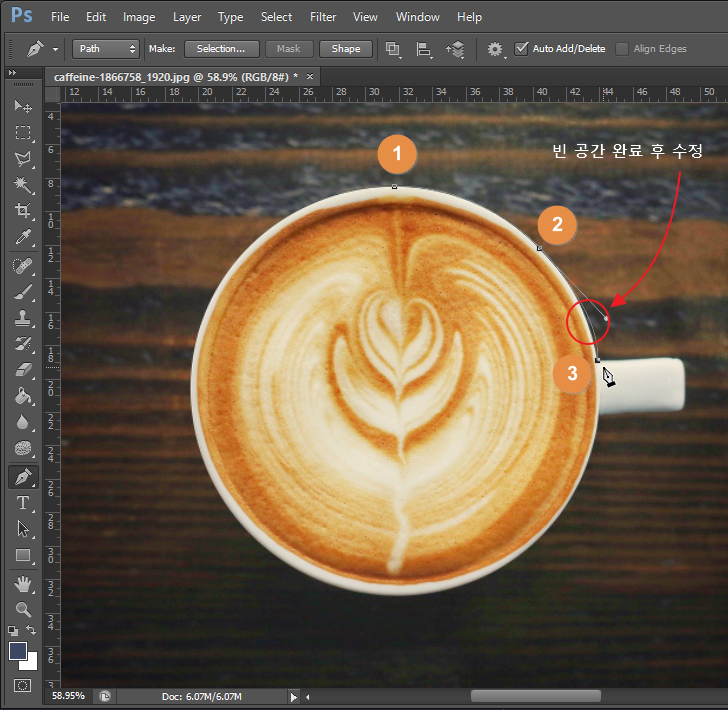The image size is (728, 710).
Task: Select the Blur tool
Action: click(x=22, y=422)
